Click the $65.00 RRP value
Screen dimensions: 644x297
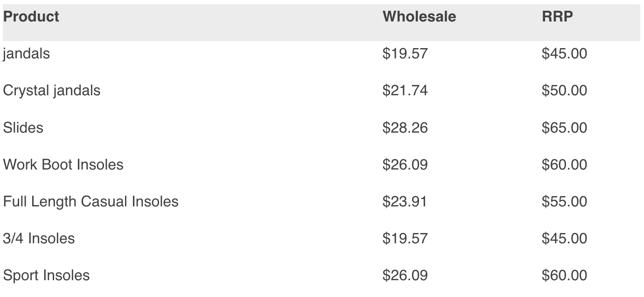coord(564,127)
